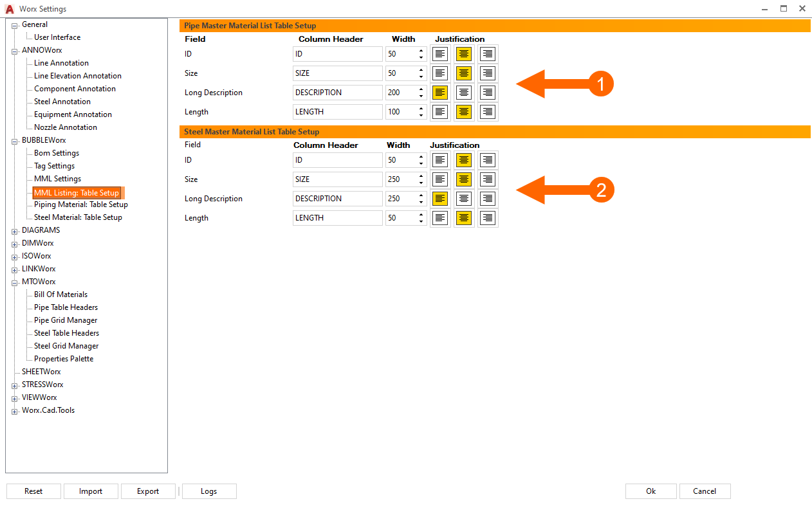Set Pipe Size row to right justification
812x508 pixels.
488,73
